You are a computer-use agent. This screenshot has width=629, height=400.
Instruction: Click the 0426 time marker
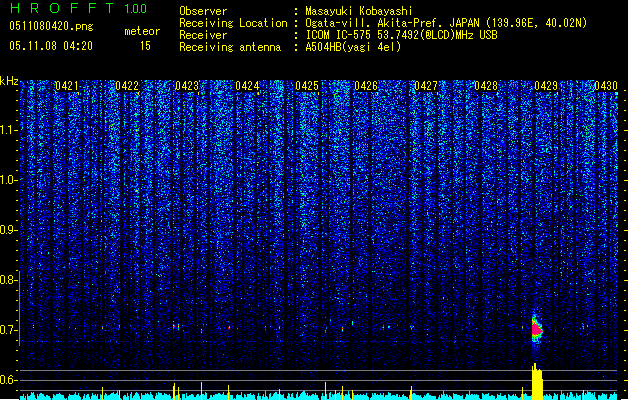[366, 86]
